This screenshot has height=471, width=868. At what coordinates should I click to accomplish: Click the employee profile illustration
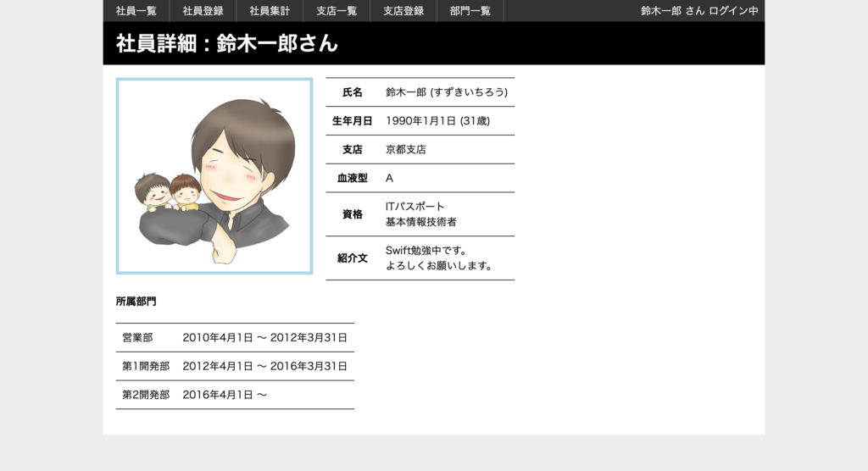coord(214,176)
